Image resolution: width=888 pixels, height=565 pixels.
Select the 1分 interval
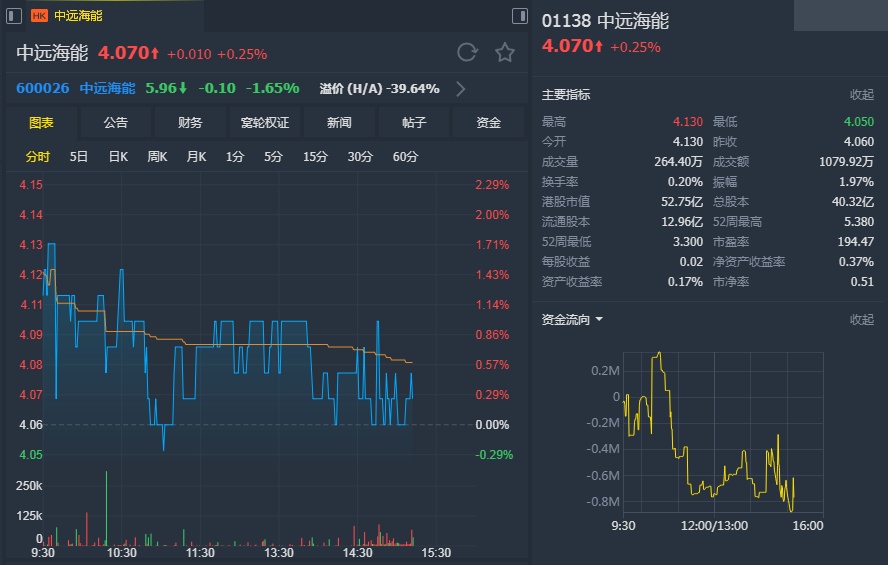tap(234, 157)
